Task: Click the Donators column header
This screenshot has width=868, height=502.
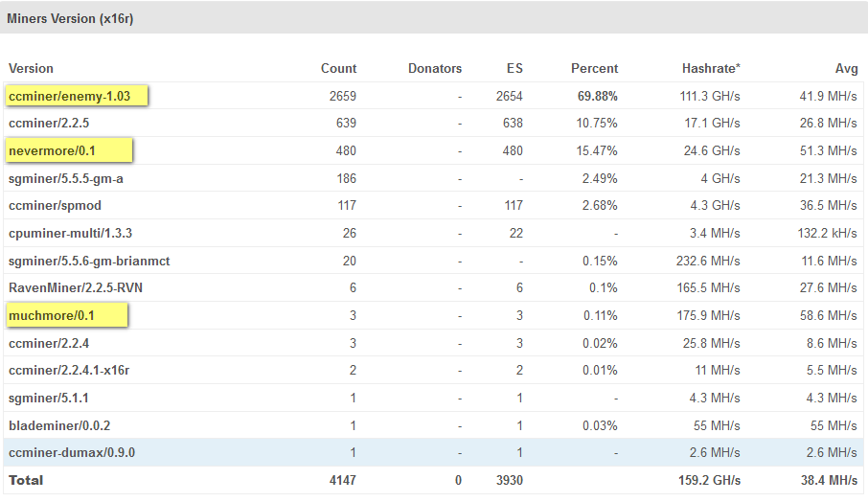Action: 434,68
